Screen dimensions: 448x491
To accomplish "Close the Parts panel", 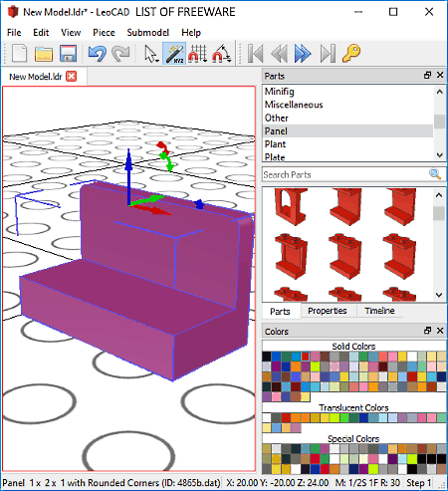I will (x=440, y=76).
